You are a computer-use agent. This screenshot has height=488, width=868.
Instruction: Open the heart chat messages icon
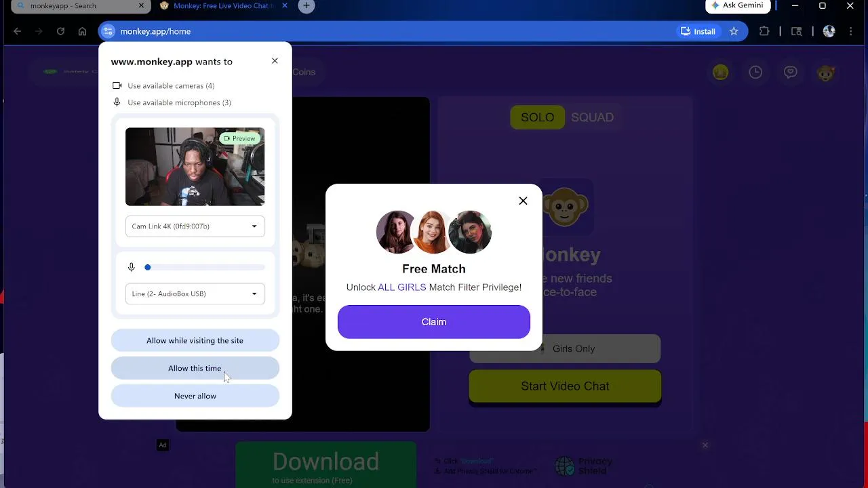(x=791, y=72)
